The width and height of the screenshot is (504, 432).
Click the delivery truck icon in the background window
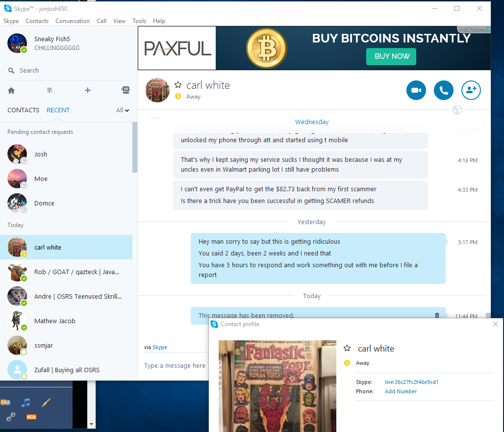click(5, 403)
